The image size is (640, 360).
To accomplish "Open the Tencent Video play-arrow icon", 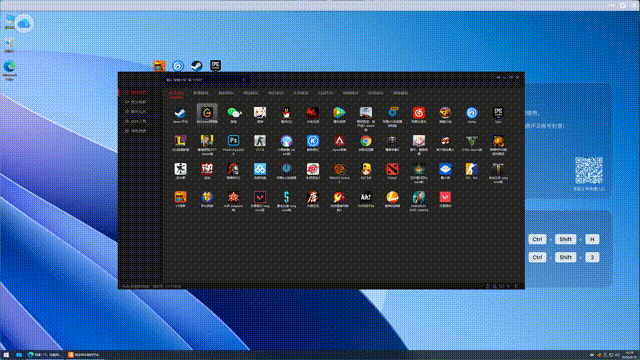I will pos(339,113).
